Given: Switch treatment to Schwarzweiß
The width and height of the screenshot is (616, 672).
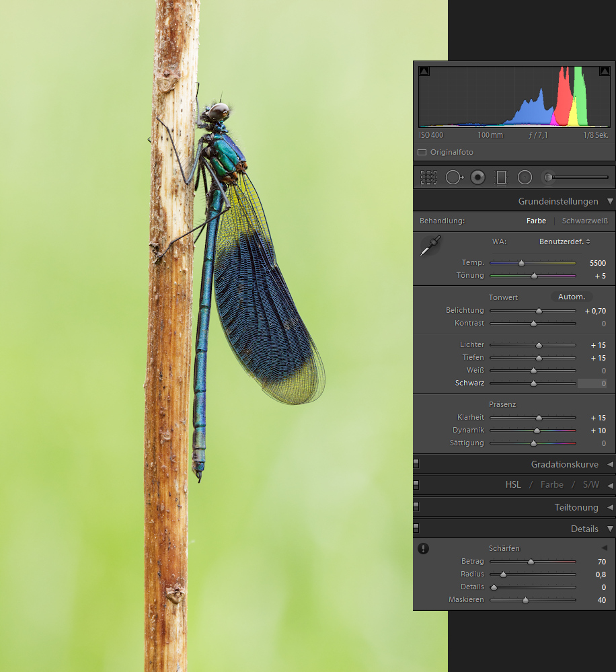Looking at the screenshot, I should coord(584,221).
